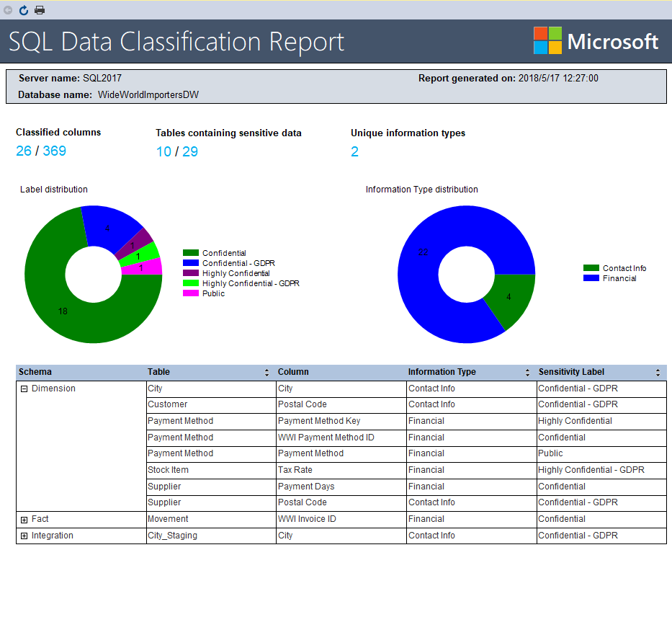
Task: Click the Financial blue legend swatch
Action: (591, 278)
